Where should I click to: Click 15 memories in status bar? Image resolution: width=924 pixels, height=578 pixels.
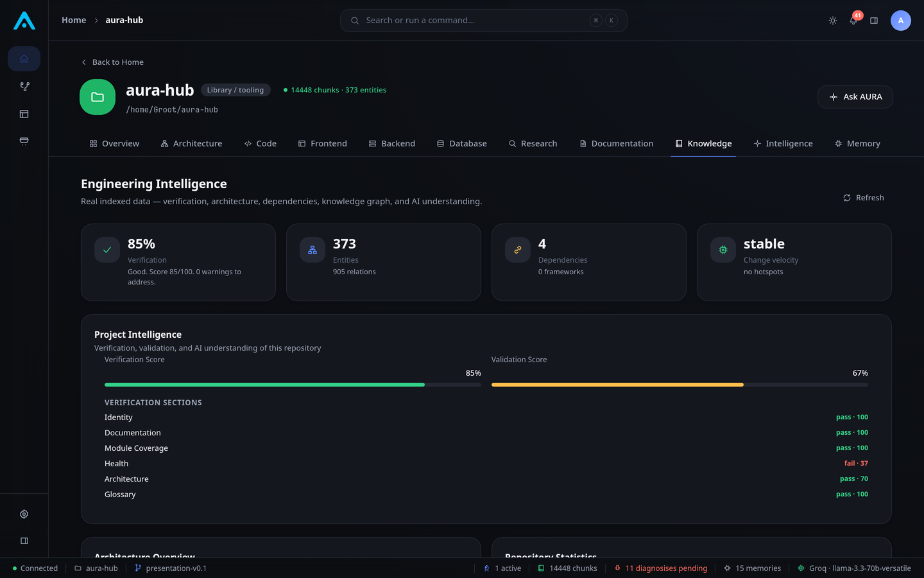pos(752,568)
